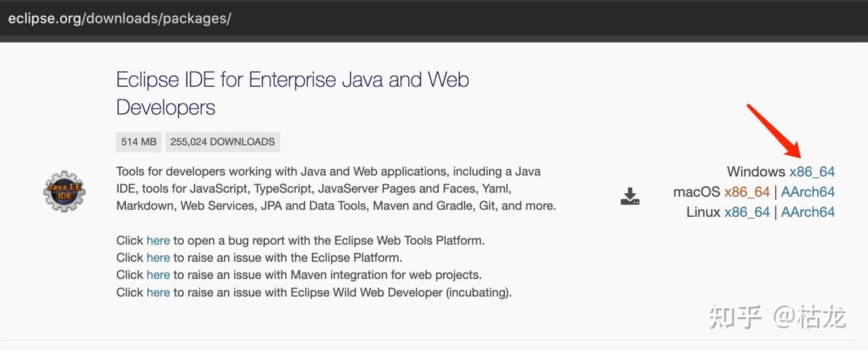Image resolution: width=868 pixels, height=351 pixels.
Task: Follow 'here' link for Wild Web Developer issue
Action: coord(158,293)
